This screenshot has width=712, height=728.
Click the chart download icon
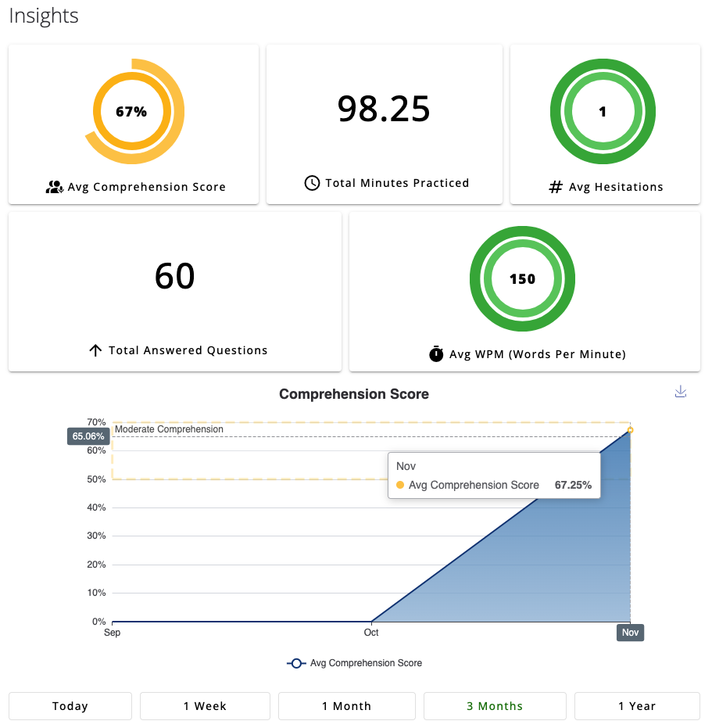point(680,392)
